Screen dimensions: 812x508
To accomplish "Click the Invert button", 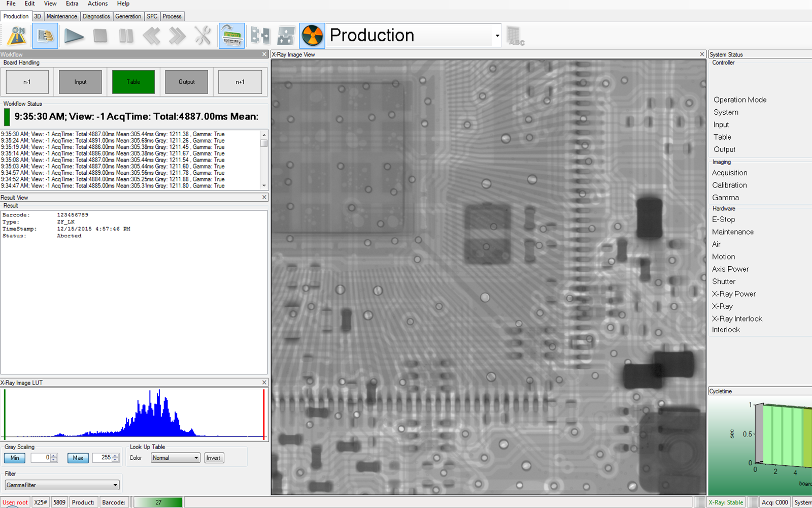I will point(213,458).
